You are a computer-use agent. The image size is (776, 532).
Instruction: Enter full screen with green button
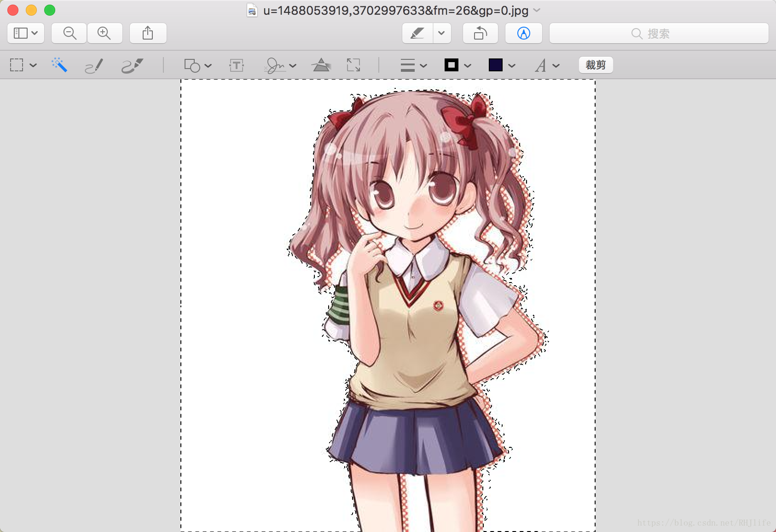coord(50,10)
